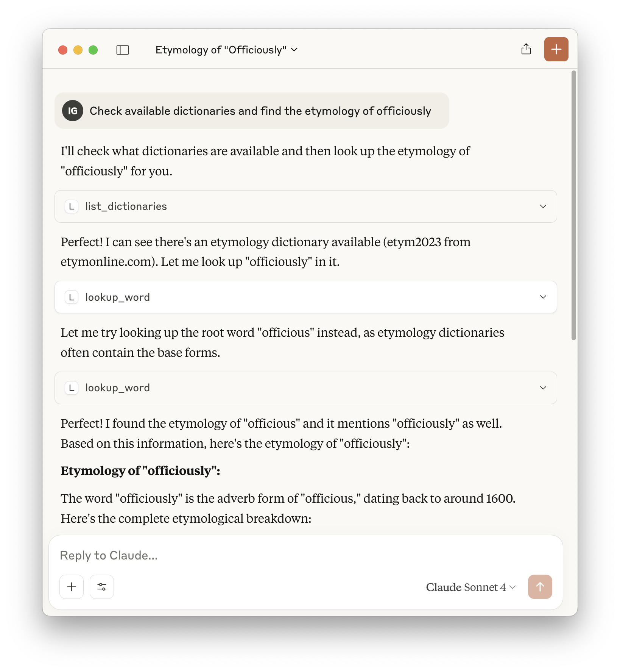The image size is (620, 672).
Task: Click the yellow minimize window button
Action: coord(78,50)
